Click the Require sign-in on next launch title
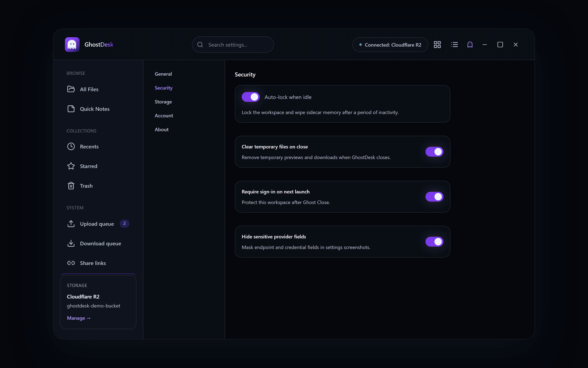The height and width of the screenshot is (368, 588). pos(276,192)
